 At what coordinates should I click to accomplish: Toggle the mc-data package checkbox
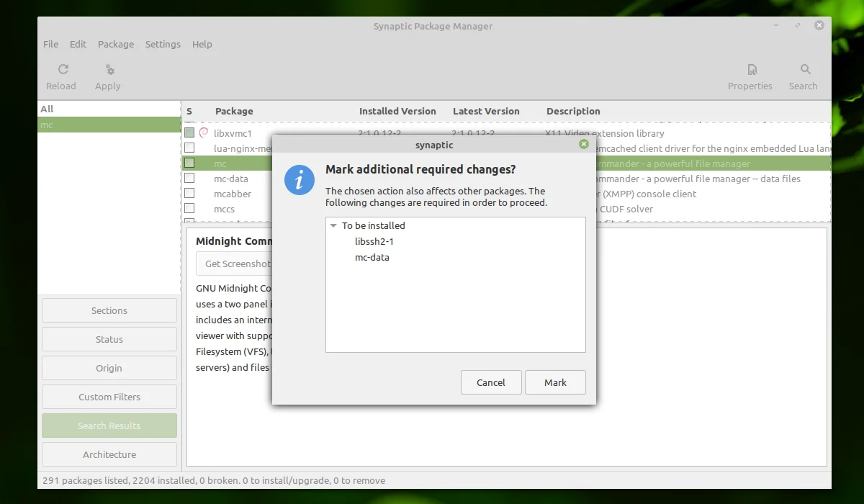click(189, 179)
